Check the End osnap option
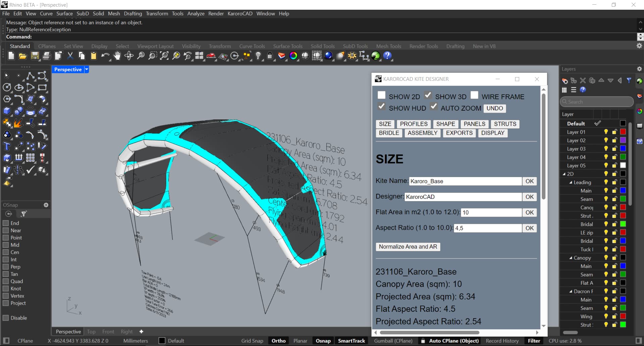This screenshot has height=346, width=644. (x=5, y=223)
